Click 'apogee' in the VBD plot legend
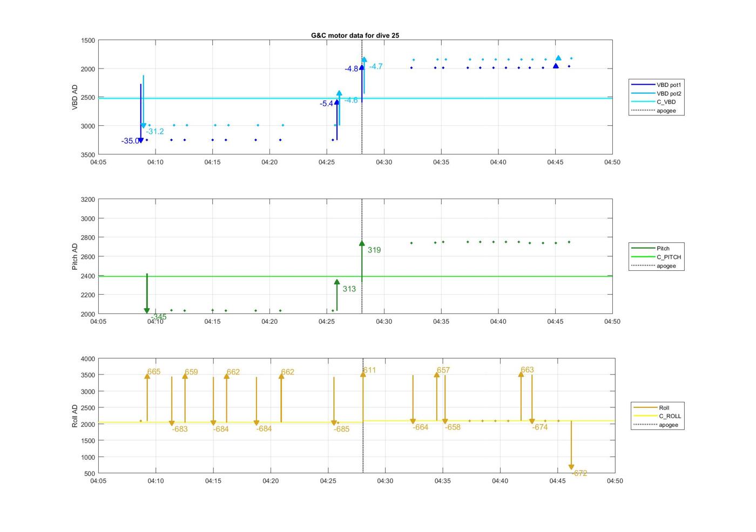Viewport: 756px width, 532px height. (x=654, y=111)
